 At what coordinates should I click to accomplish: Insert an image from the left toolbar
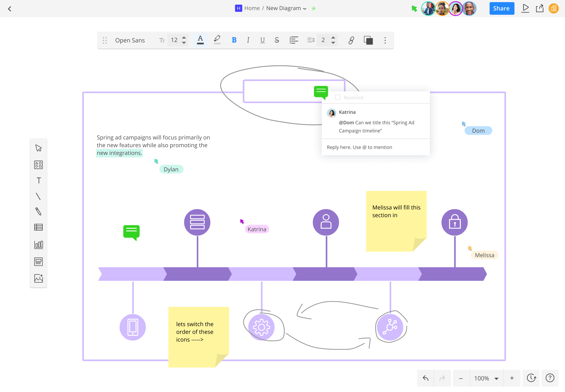click(x=39, y=278)
